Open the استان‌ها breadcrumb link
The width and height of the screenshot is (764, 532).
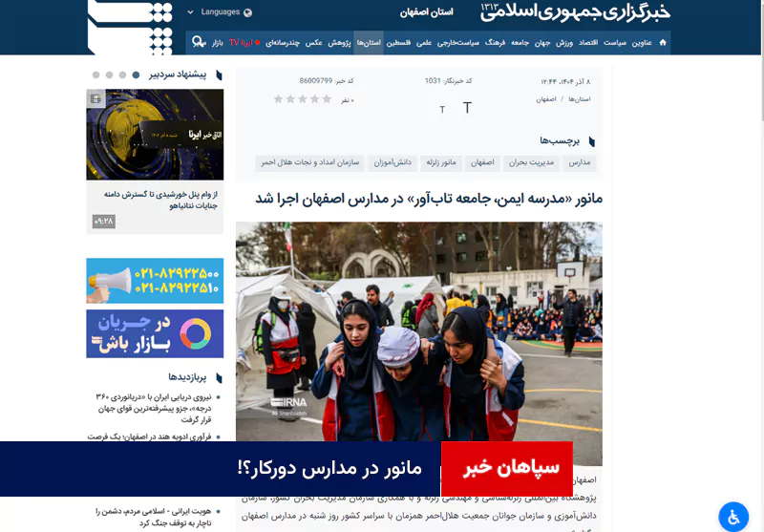(x=580, y=99)
